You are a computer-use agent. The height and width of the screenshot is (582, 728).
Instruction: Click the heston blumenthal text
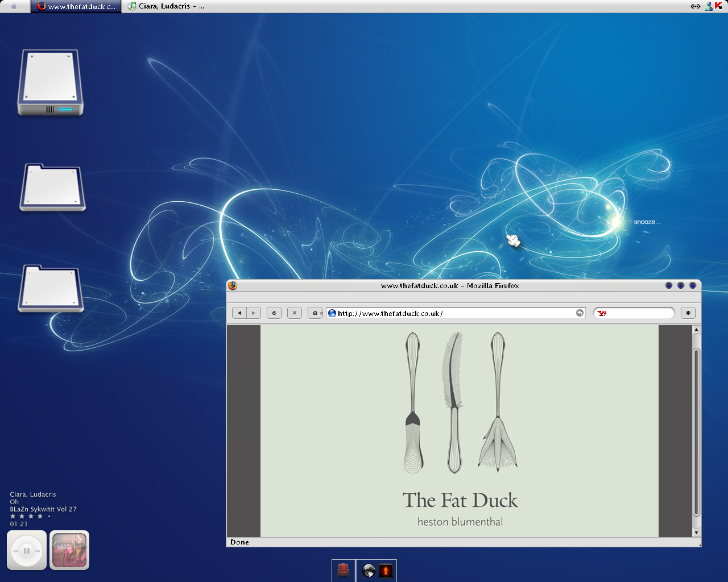click(x=460, y=522)
